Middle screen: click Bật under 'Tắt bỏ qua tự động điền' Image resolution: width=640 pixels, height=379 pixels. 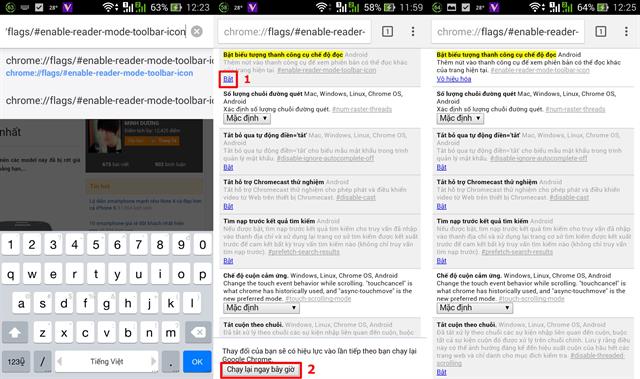click(228, 167)
